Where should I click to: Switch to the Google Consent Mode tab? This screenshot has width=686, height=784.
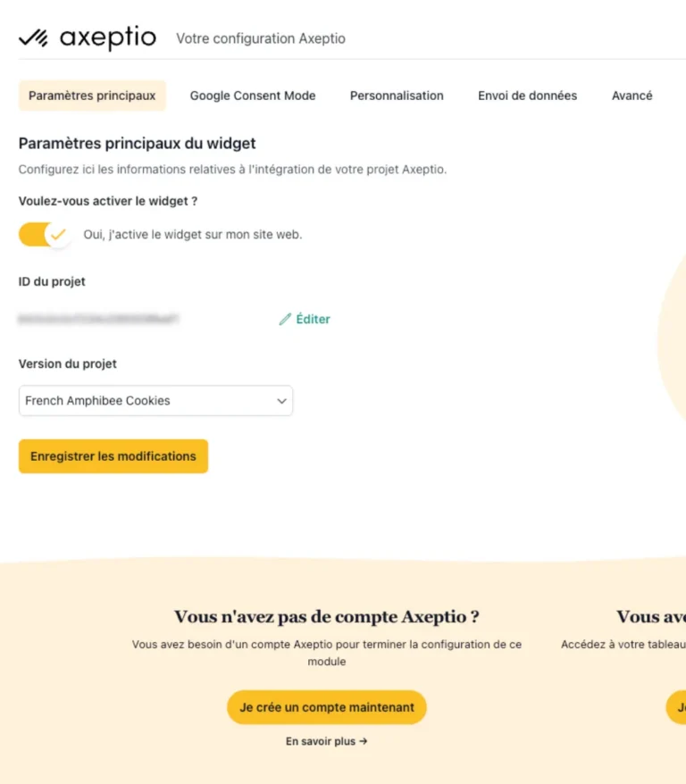[253, 96]
